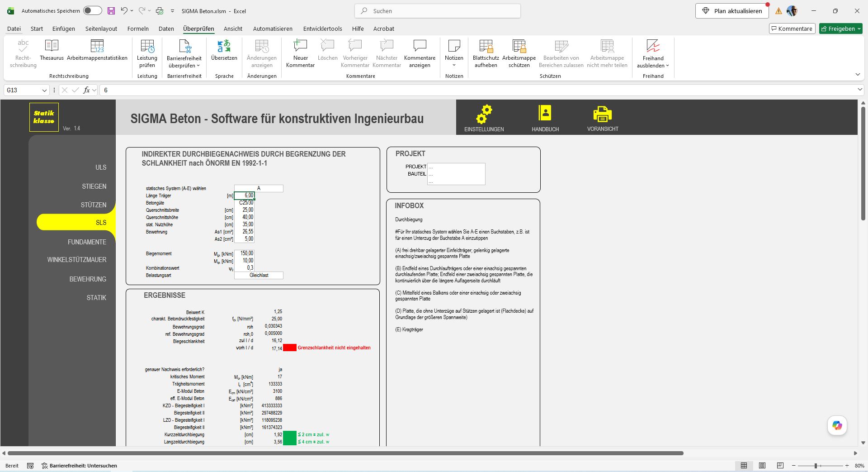Image resolution: width=868 pixels, height=472 pixels.
Task: Select the Betongüte cell C25/30
Action: (x=244, y=203)
